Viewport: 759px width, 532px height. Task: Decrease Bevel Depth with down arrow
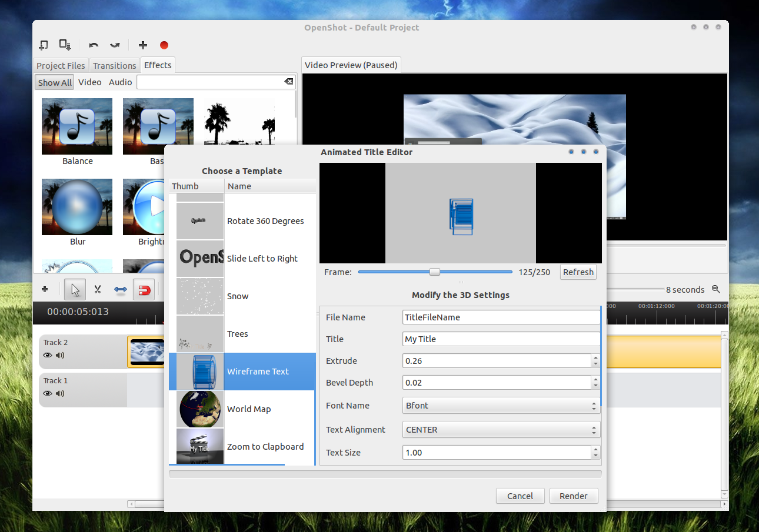[x=595, y=386]
